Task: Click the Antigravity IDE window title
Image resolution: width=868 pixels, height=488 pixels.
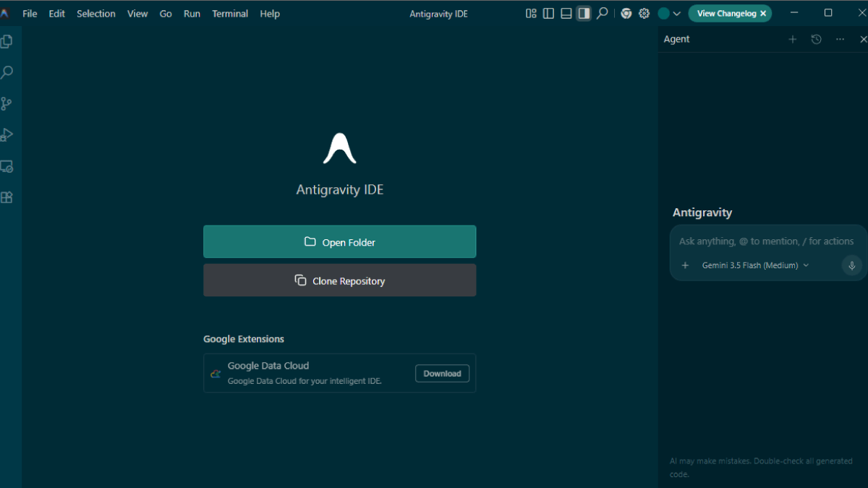Action: click(x=438, y=14)
